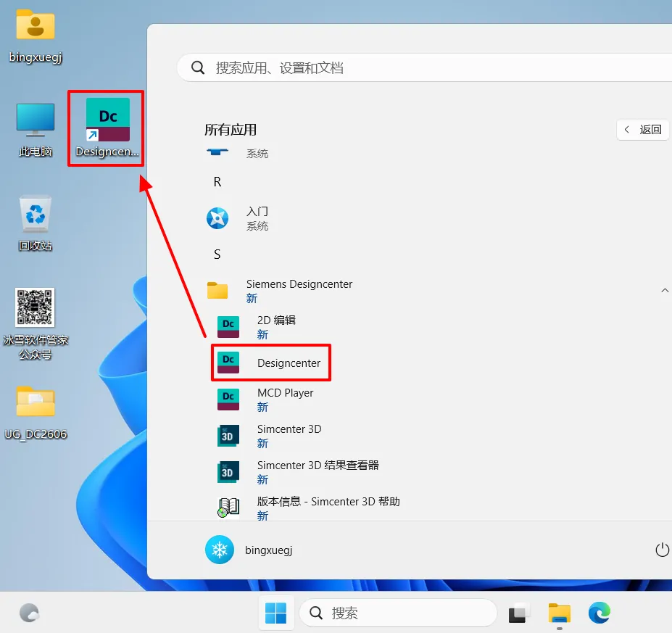Click the 搜索应用、设置和文档 search field
This screenshot has height=633, width=672.
424,67
